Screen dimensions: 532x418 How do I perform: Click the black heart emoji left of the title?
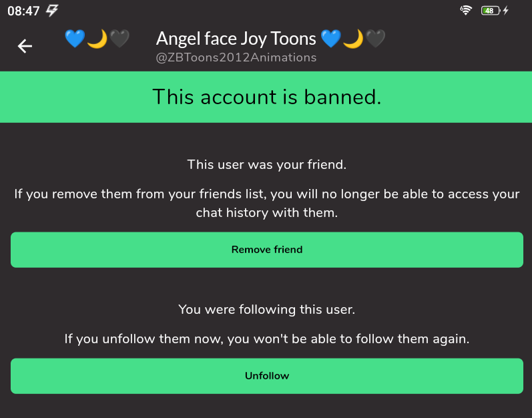pyautogui.click(x=119, y=39)
